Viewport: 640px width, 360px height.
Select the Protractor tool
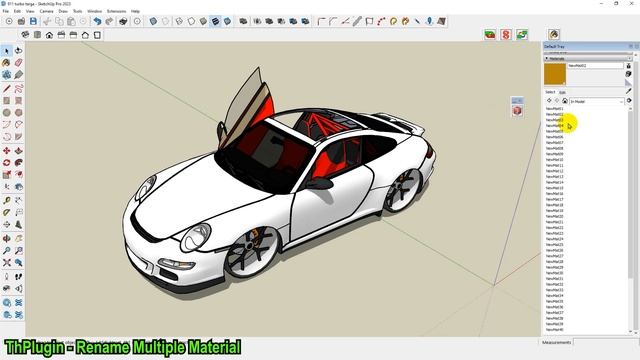click(6, 213)
